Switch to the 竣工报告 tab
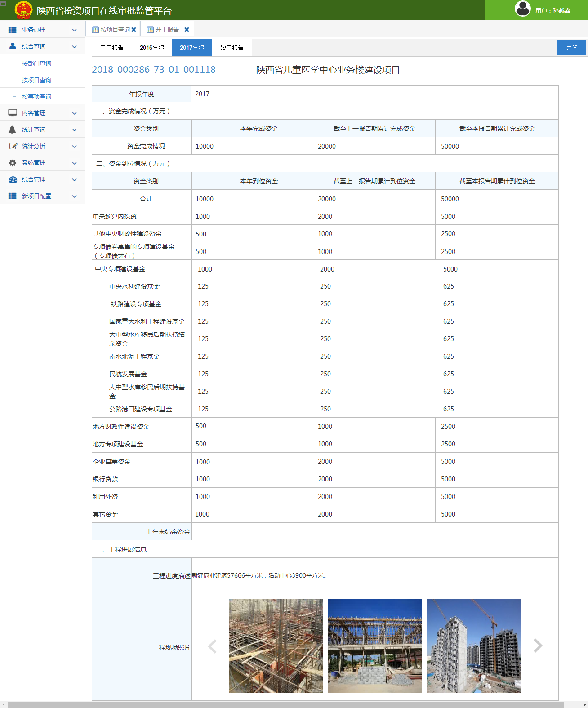The image size is (588, 708). pyautogui.click(x=232, y=48)
